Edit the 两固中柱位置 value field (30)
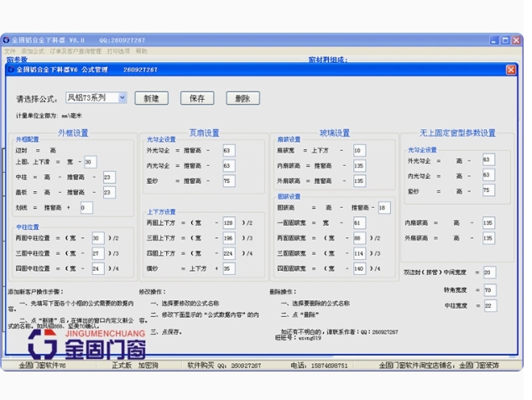532x400 pixels. 98,238
